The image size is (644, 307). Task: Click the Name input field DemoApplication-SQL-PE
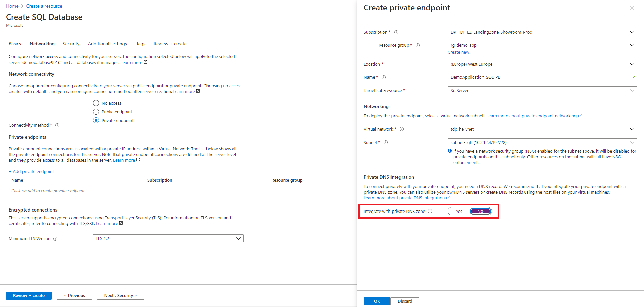[x=542, y=77]
